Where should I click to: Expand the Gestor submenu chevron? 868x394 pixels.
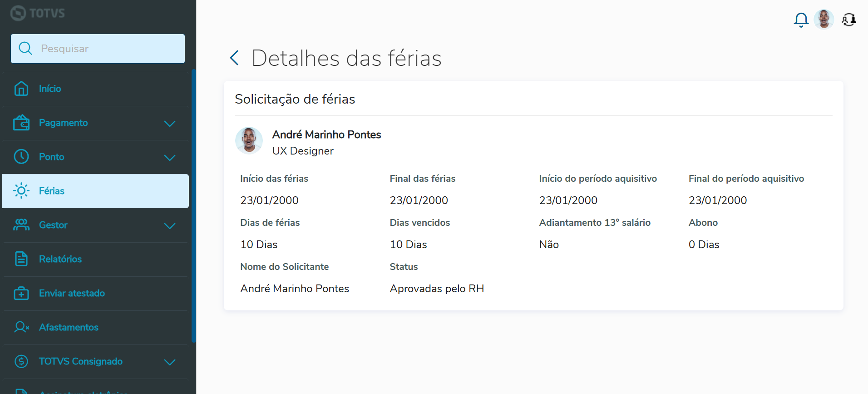[x=170, y=226]
